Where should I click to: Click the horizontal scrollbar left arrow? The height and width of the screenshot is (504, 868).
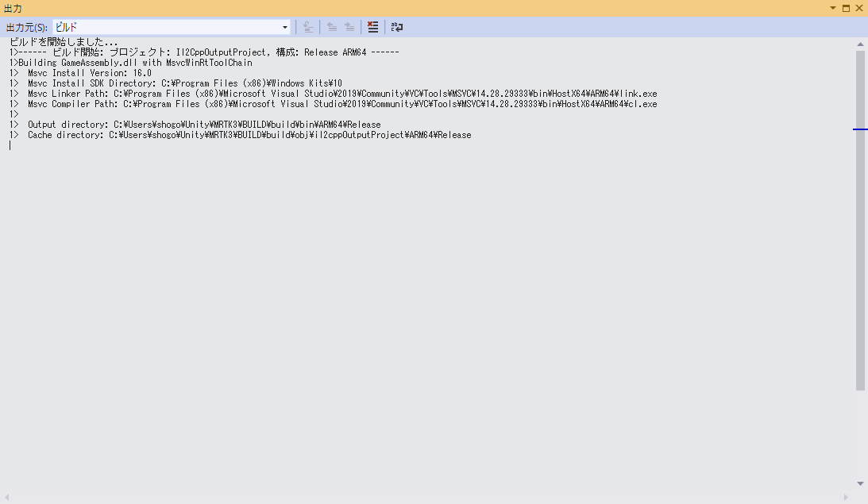point(7,498)
